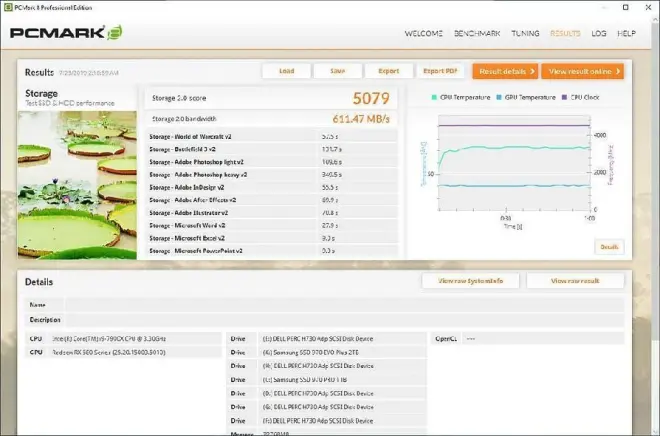
Task: Open chart Details button
Action: [608, 246]
